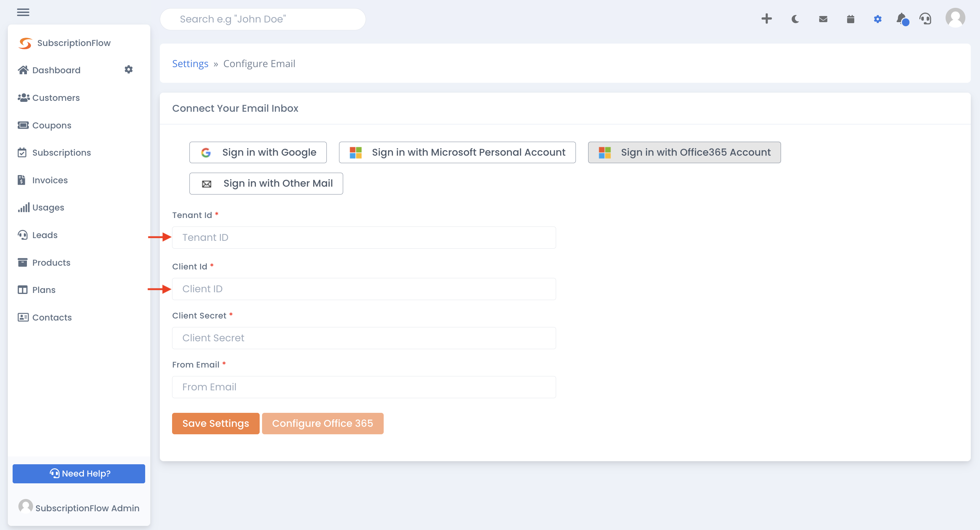Click the Configure Email breadcrumb text
The image size is (980, 530).
[259, 63]
